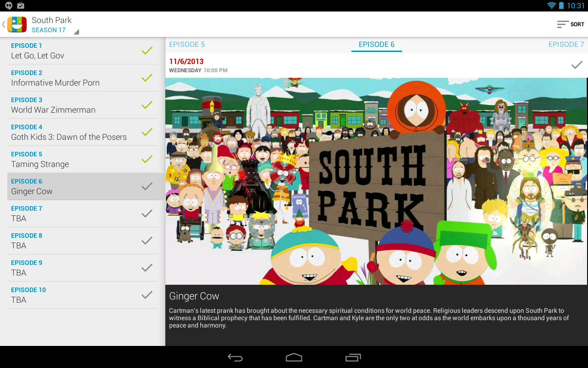The image size is (588, 368).
Task: Open the Sort menu
Action: click(x=571, y=24)
